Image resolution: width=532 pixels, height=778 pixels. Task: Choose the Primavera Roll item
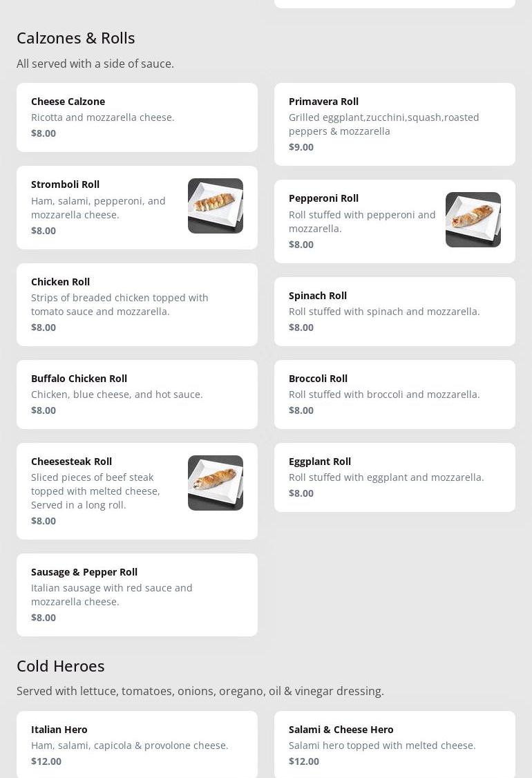click(x=395, y=124)
